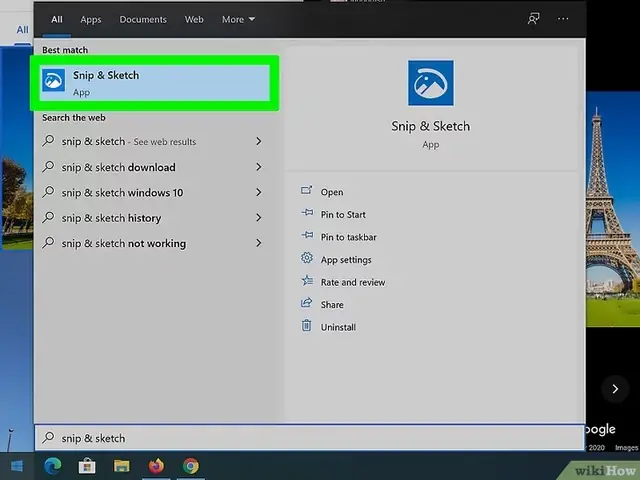Click the magnifier icon in the search box
The width and height of the screenshot is (640, 480).
point(48,438)
